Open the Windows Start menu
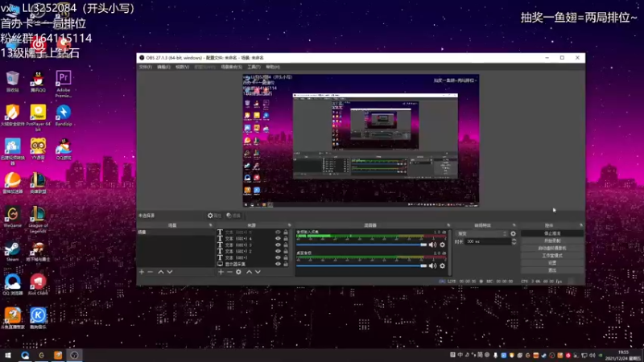Viewport: 644px width, 362px height. (8, 356)
